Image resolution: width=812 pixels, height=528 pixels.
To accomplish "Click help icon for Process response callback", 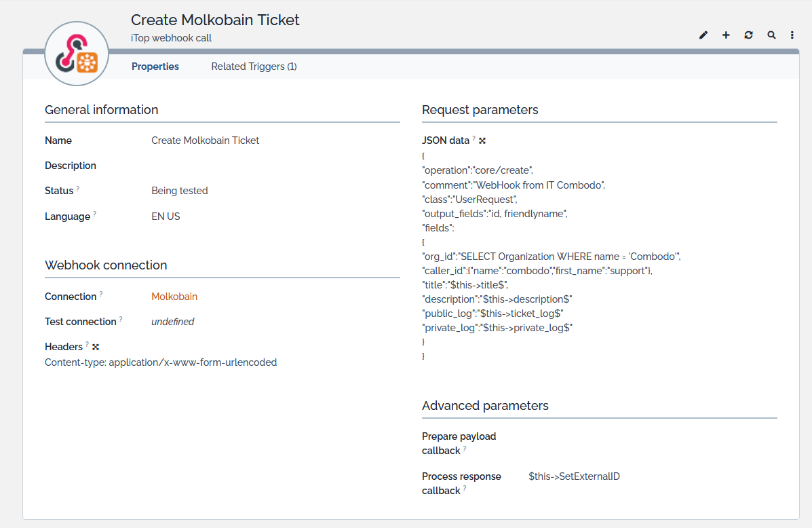I will pos(465,489).
